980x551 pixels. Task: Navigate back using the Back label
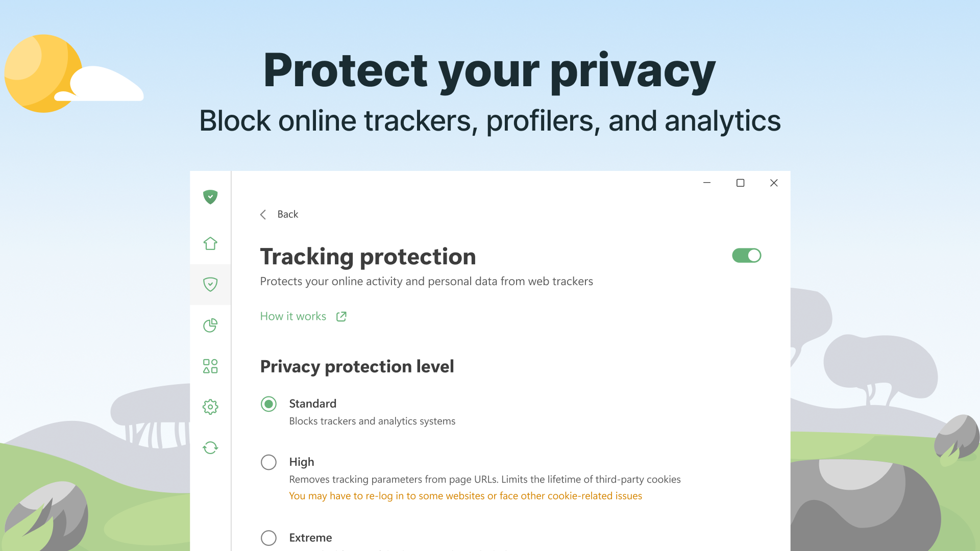(x=287, y=214)
